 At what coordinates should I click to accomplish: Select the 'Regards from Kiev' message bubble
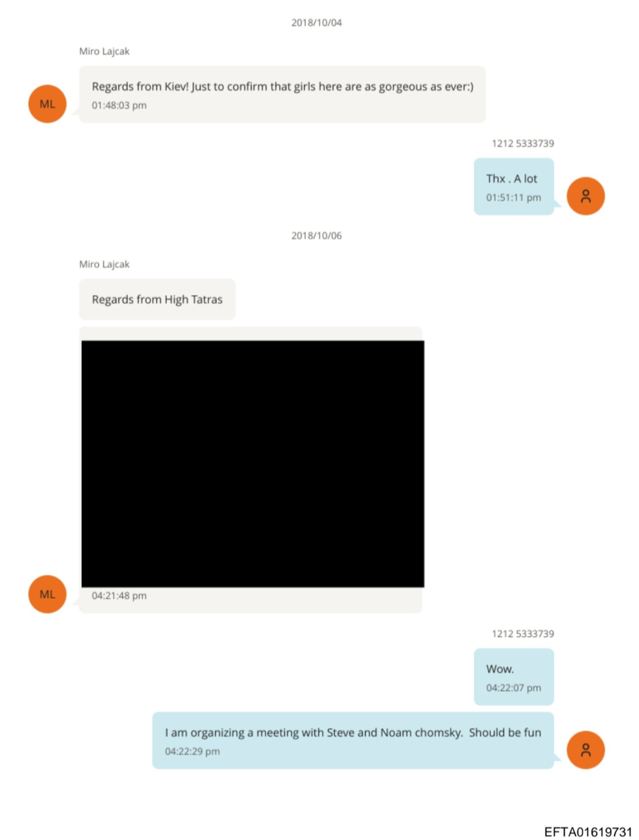[282, 94]
